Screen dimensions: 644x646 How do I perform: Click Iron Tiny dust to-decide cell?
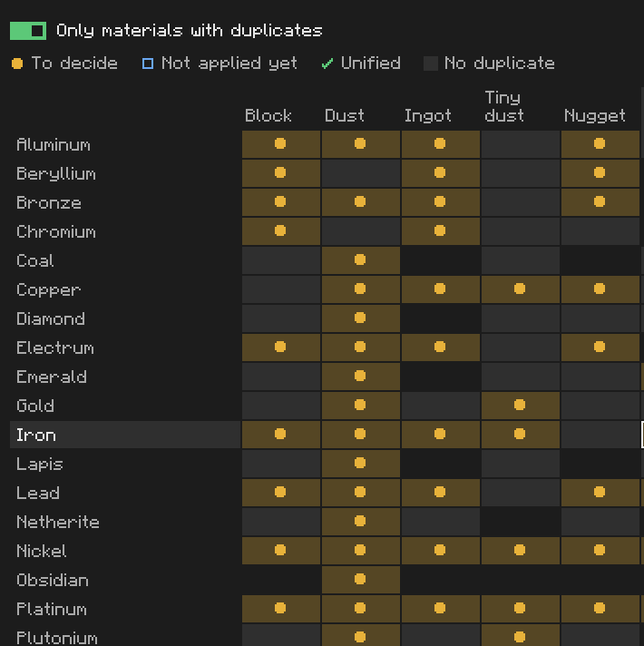[x=521, y=435]
